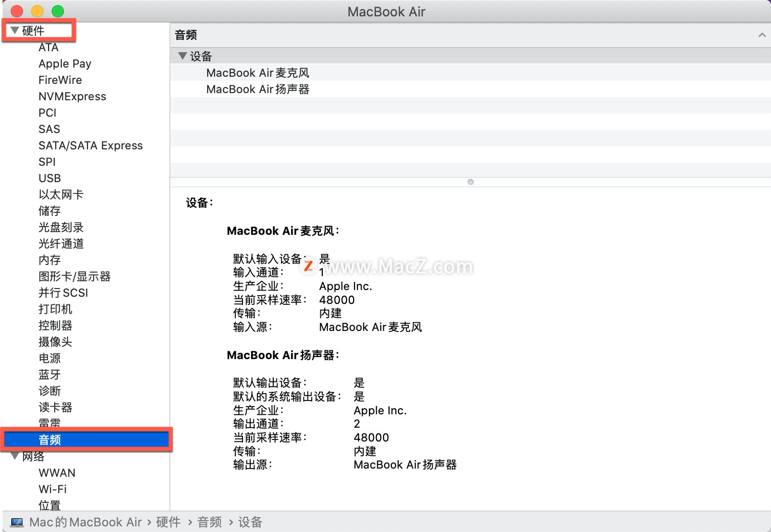Show USB device information

[50, 178]
